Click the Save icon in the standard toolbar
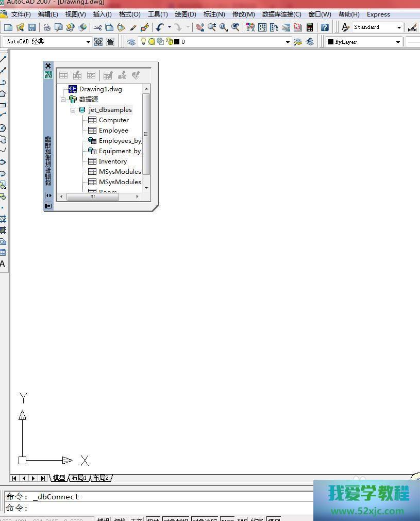This screenshot has width=420, height=521. point(32,27)
